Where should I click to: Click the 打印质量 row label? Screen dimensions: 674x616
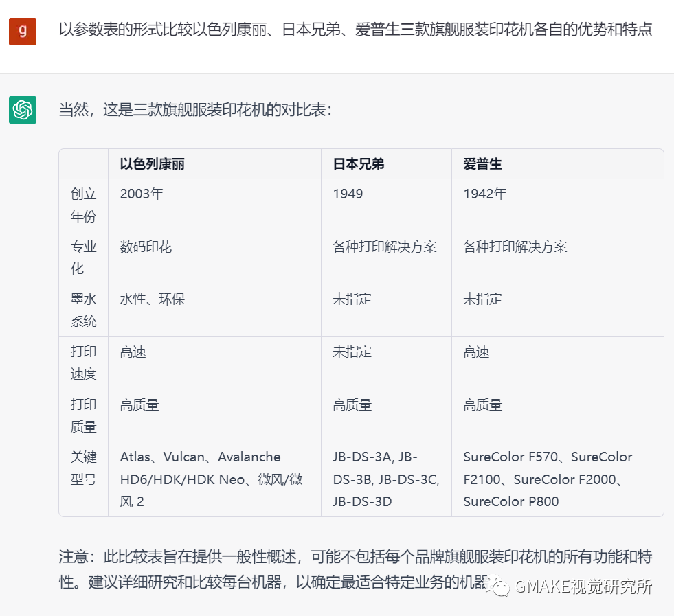(83, 416)
